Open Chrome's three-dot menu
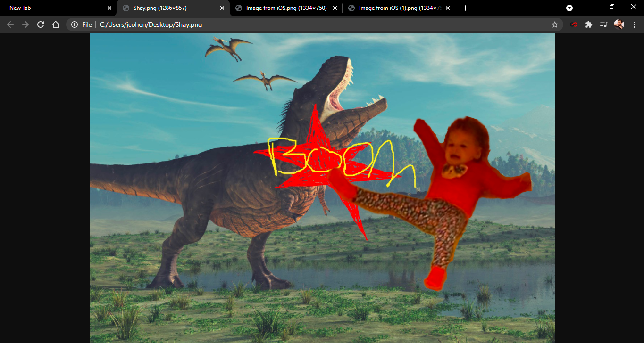This screenshot has height=343, width=644. pyautogui.click(x=634, y=24)
